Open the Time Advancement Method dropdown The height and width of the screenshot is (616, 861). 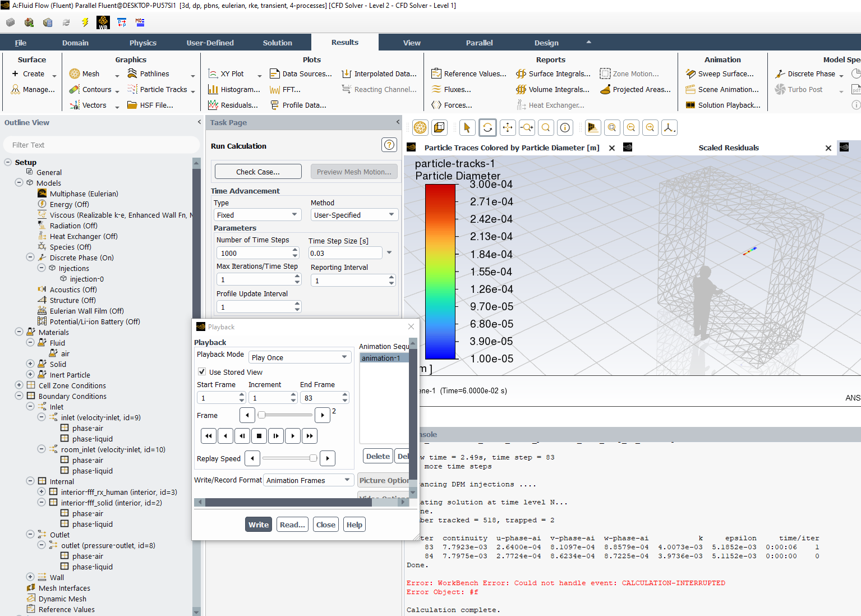(x=354, y=215)
